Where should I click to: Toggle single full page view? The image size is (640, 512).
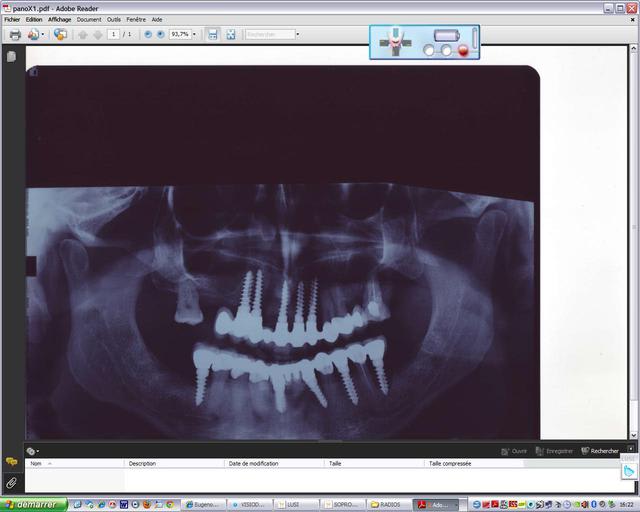click(x=231, y=34)
